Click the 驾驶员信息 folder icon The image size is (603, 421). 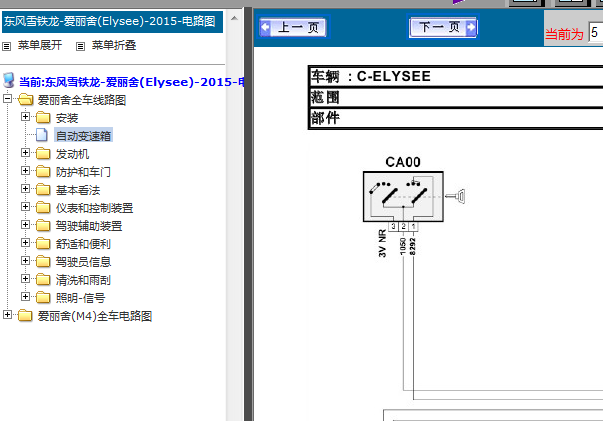click(43, 261)
